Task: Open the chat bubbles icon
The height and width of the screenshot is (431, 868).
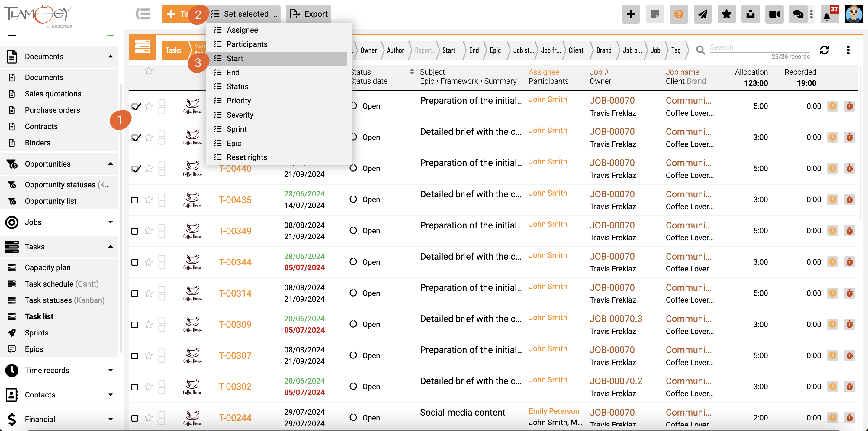Action: (x=798, y=14)
